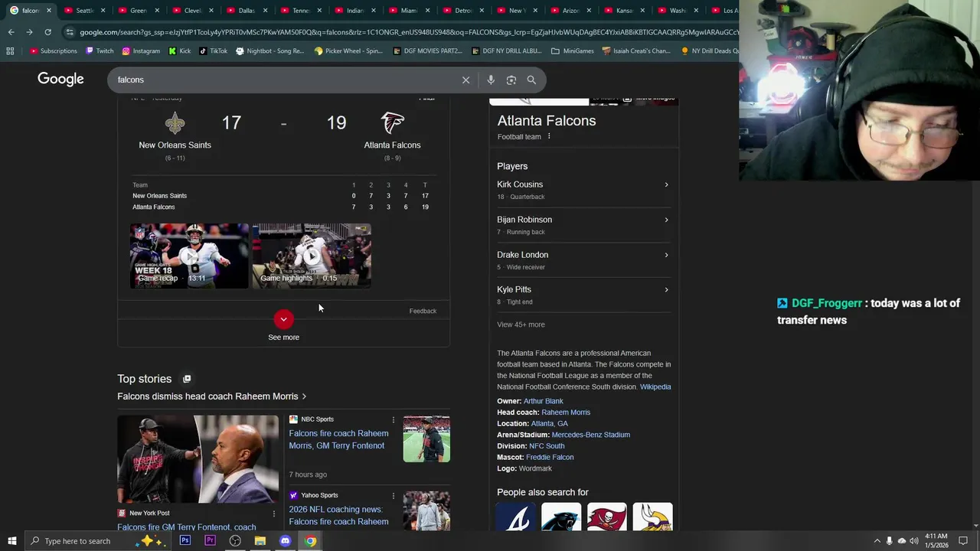This screenshot has height=551, width=980.
Task: Open NFC South division link
Action: [x=547, y=446]
